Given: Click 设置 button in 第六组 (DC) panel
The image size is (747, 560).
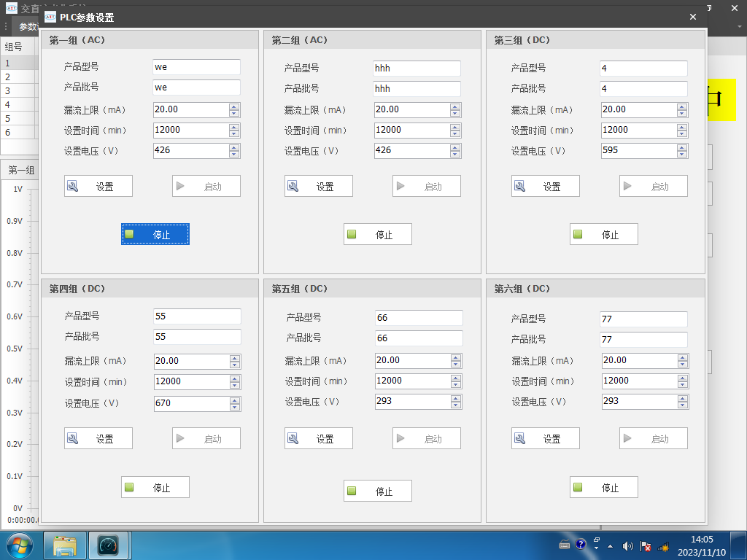Looking at the screenshot, I should tap(546, 438).
